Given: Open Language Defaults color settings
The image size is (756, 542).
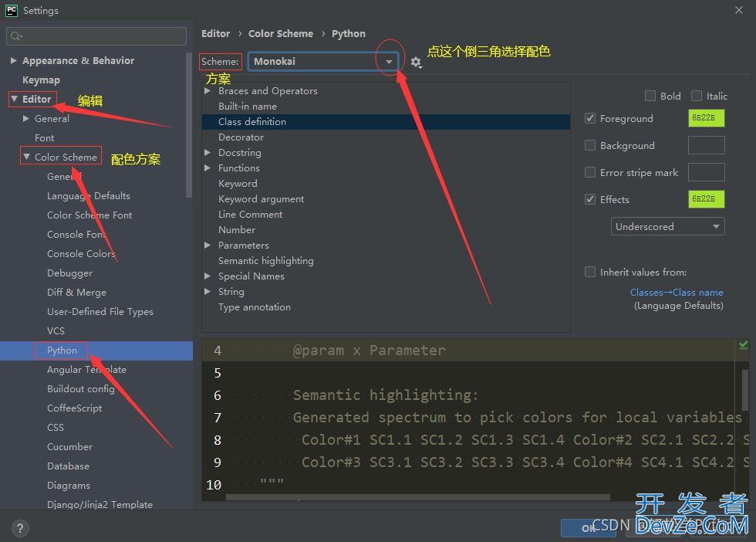Looking at the screenshot, I should [89, 196].
